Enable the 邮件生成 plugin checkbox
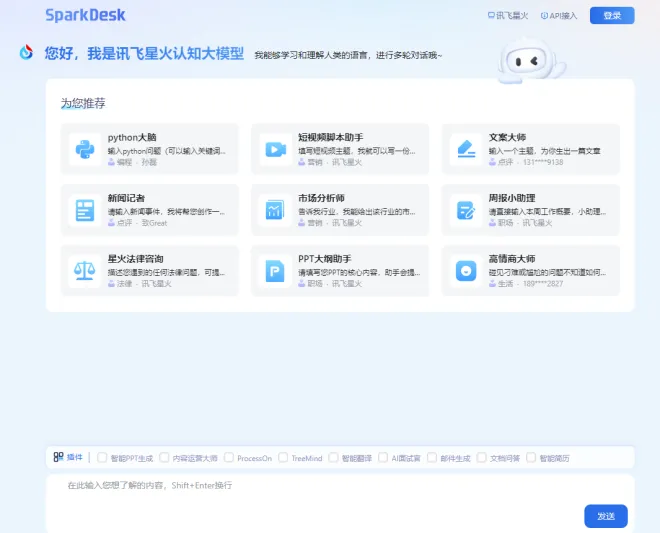Image resolution: width=660 pixels, height=533 pixels. (x=432, y=457)
